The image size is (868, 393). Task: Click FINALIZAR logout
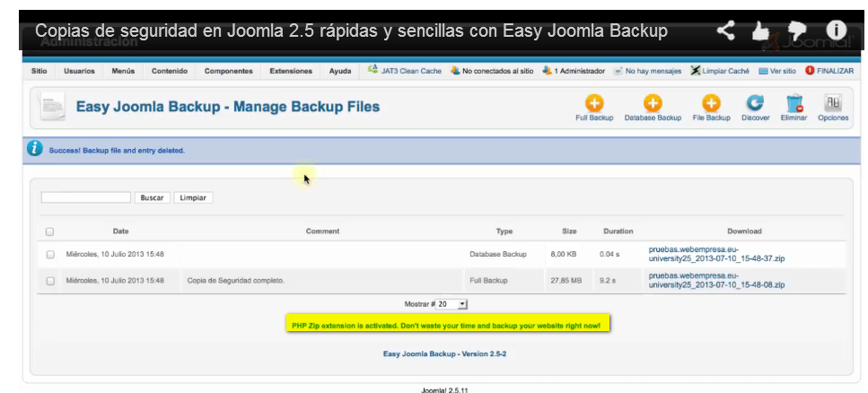(x=829, y=71)
